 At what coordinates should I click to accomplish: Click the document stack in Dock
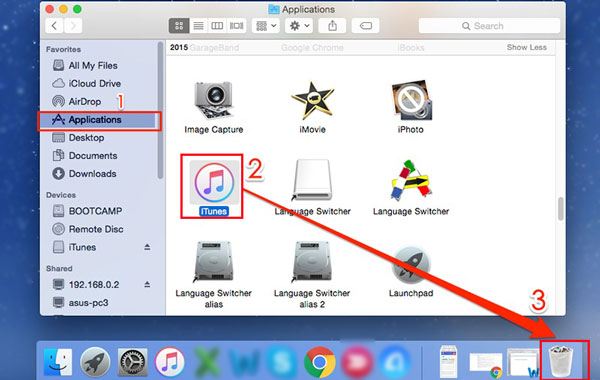pos(448,361)
